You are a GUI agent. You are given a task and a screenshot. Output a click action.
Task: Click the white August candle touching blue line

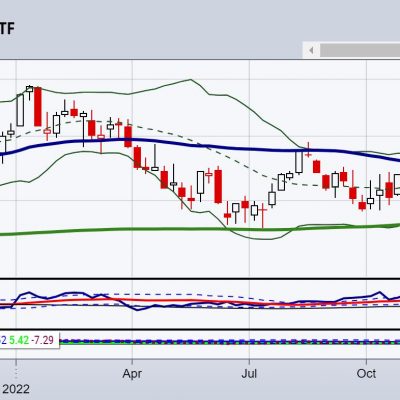click(299, 162)
